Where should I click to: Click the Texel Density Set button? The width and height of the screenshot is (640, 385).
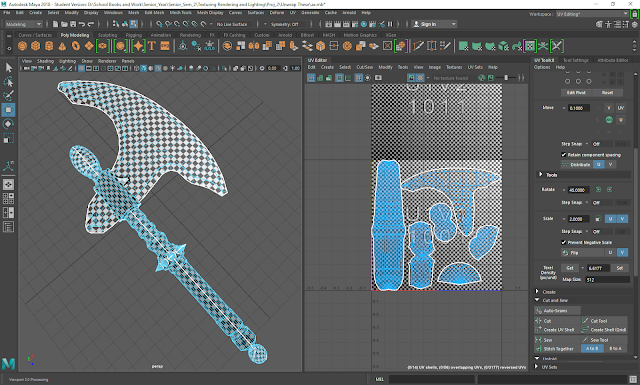(620, 268)
